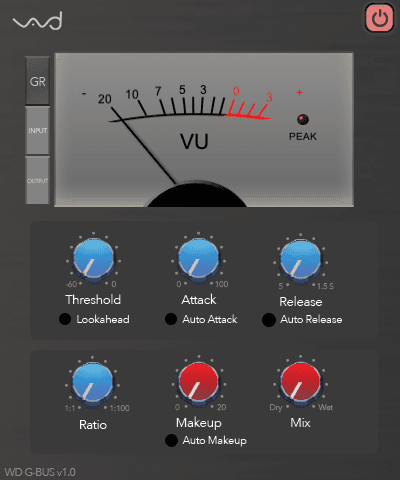Viewport: 400px width, 480px height.
Task: Click the "WD G-BUS v1.0" version text
Action: pyautogui.click(x=40, y=472)
